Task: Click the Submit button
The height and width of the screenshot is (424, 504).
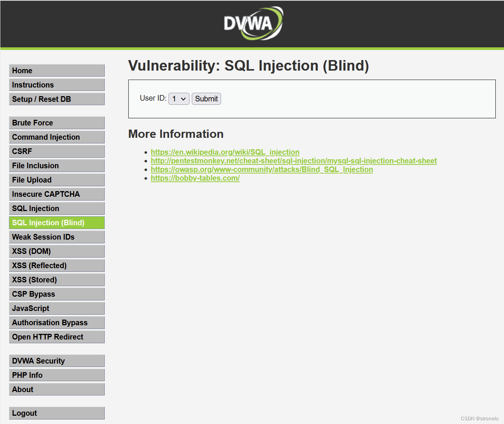Action: coord(206,99)
